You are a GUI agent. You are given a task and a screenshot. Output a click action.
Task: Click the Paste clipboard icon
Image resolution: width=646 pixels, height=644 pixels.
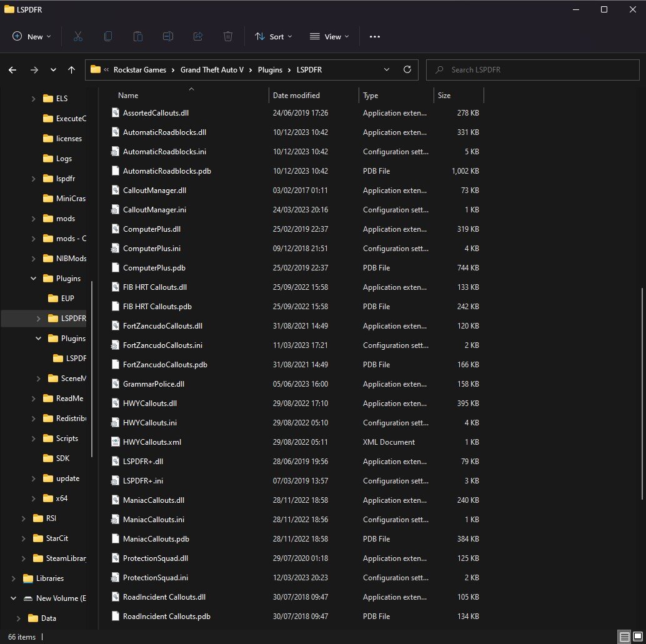(x=138, y=37)
